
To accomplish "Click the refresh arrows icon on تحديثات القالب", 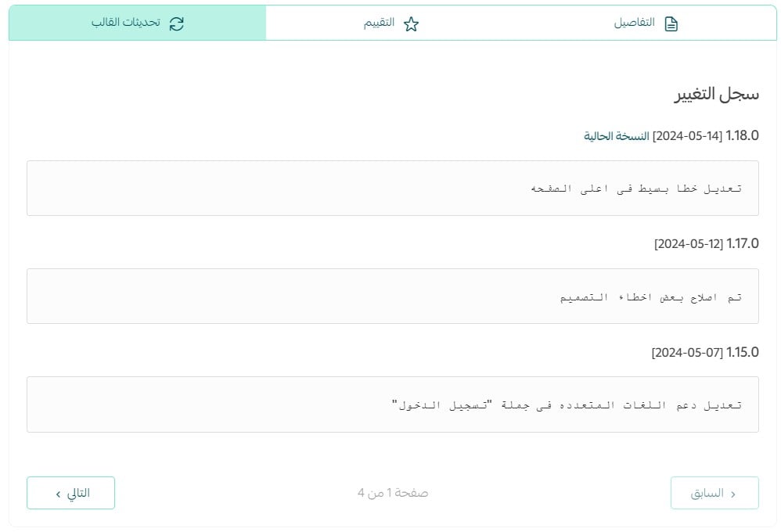I will click(x=177, y=23).
